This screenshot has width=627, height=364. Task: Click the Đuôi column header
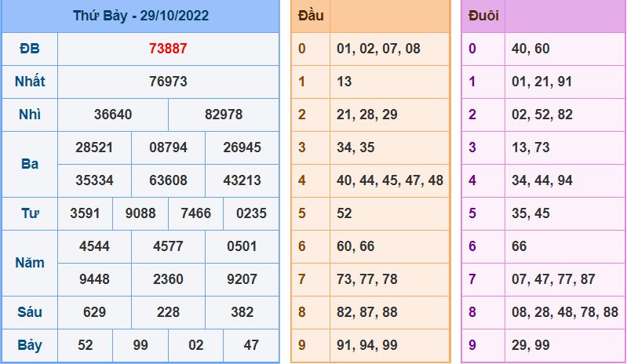tap(483, 16)
